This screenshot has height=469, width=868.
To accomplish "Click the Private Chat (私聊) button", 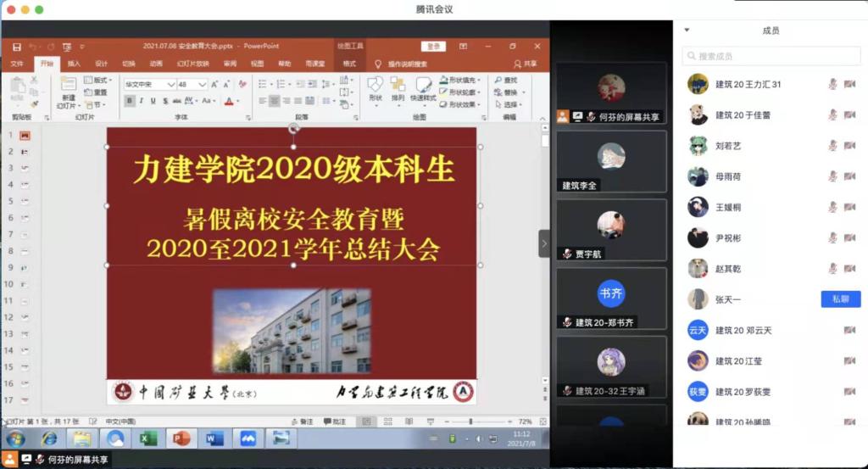I will pyautogui.click(x=840, y=299).
